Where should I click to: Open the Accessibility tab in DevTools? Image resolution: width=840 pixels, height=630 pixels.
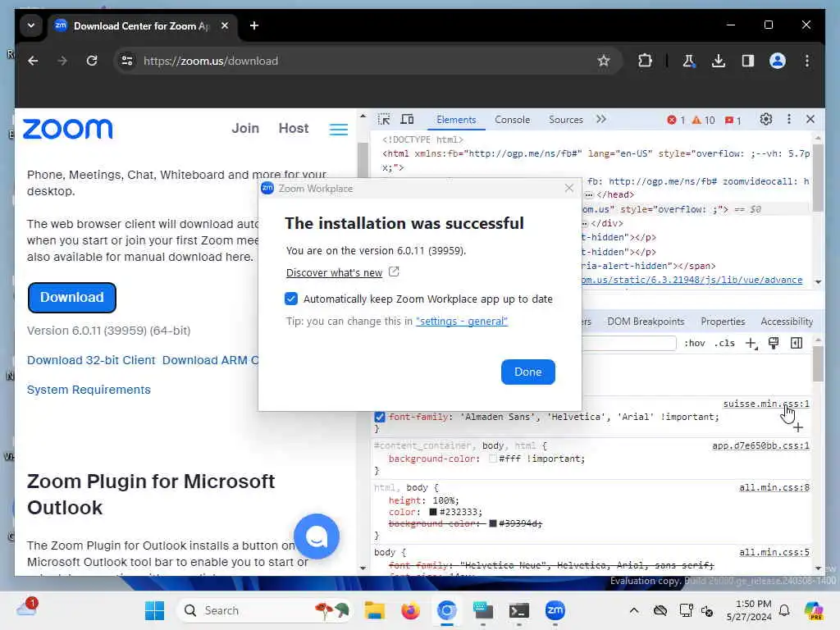coord(787,322)
